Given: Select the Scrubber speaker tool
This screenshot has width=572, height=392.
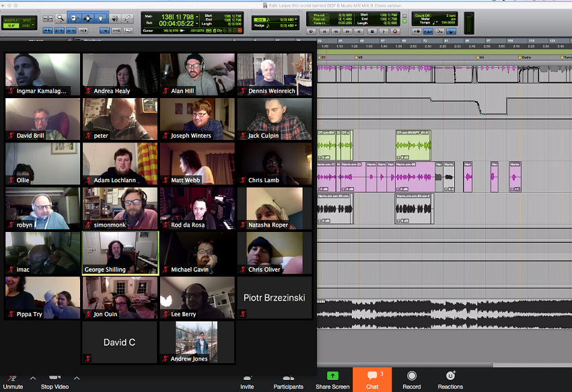Looking at the screenshot, I should (x=115, y=18).
